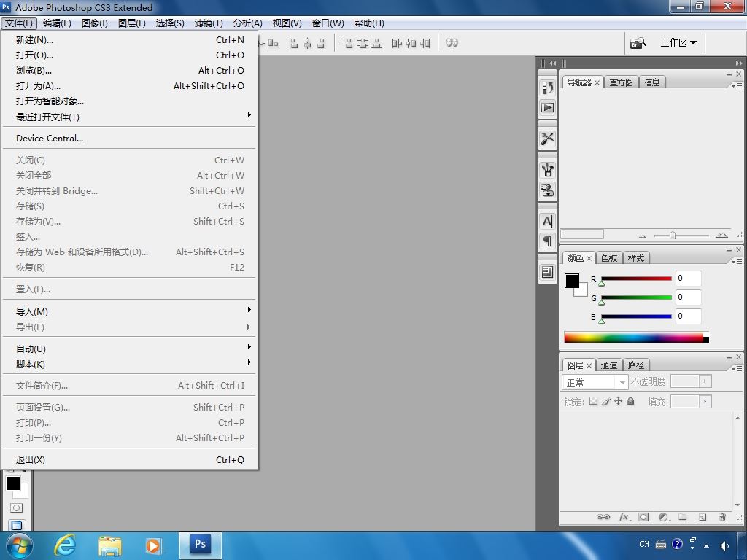This screenshot has width=747, height=560.
Task: Click the change screen mode icon in toolbox
Action: pos(16,526)
